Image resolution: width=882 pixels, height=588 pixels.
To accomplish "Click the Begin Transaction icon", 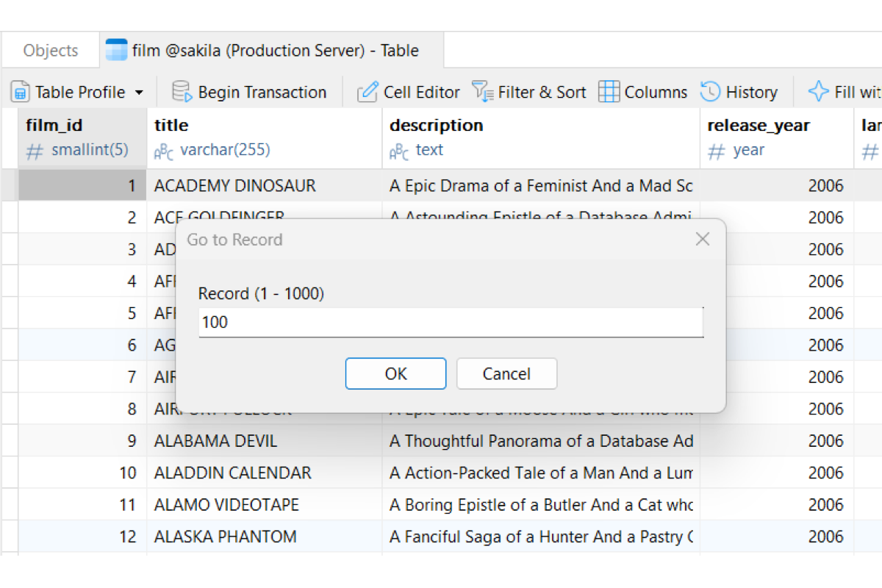I will point(182,92).
